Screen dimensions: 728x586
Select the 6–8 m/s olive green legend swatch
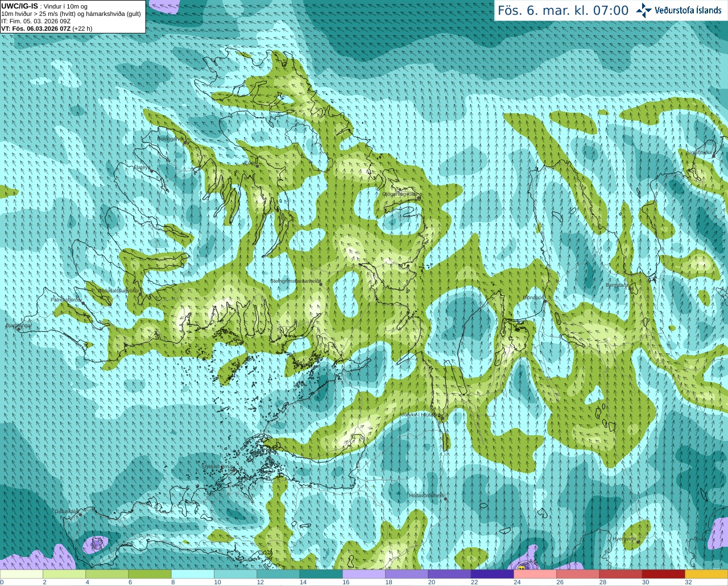(x=150, y=574)
